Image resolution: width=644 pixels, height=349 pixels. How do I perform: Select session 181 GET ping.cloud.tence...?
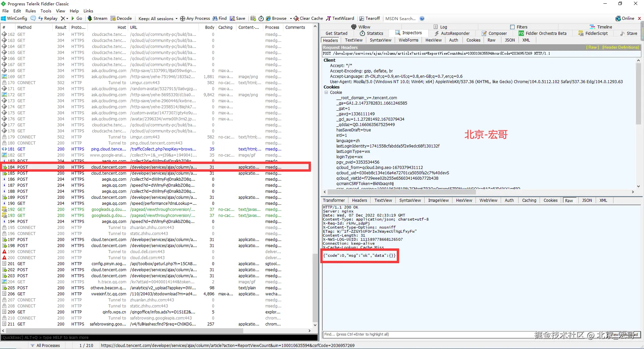pos(156,149)
